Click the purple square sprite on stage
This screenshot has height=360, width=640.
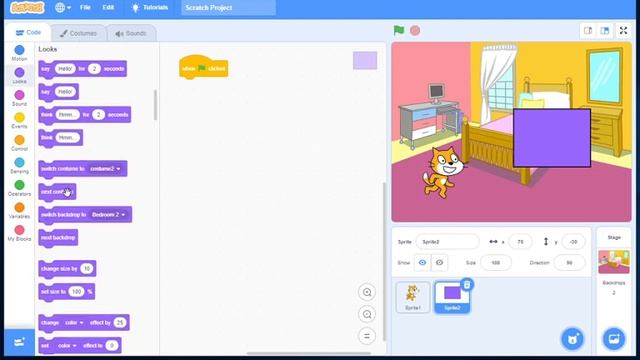click(x=552, y=138)
